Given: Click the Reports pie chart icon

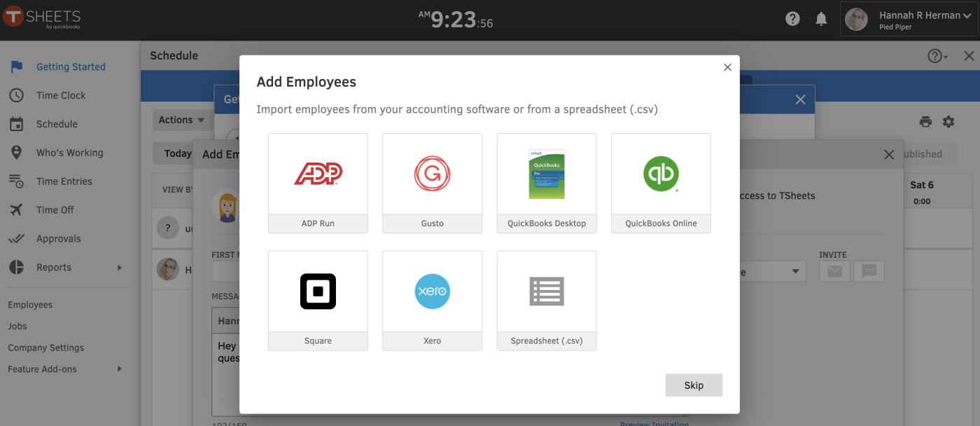Looking at the screenshot, I should [16, 268].
